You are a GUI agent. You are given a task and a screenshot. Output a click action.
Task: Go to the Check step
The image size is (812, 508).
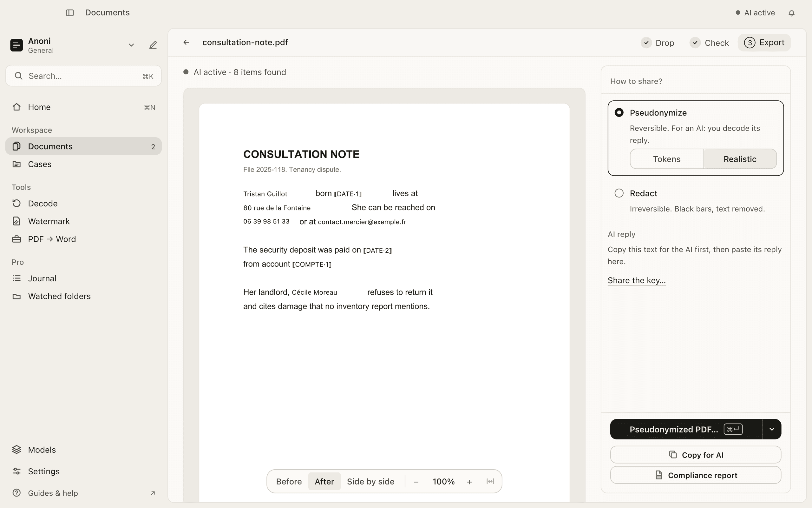coord(709,43)
